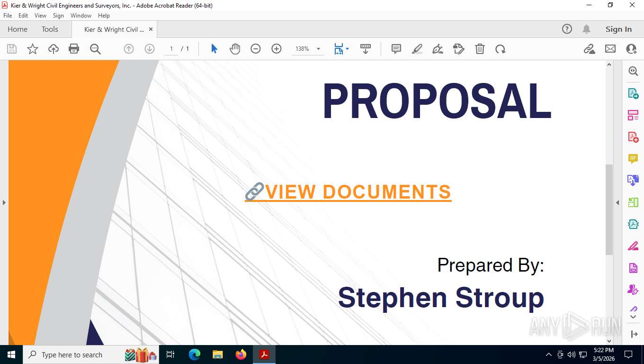Screen dimensions: 644x364
Task: Enable scrolling mode icon in toolbar
Action: coord(366,49)
